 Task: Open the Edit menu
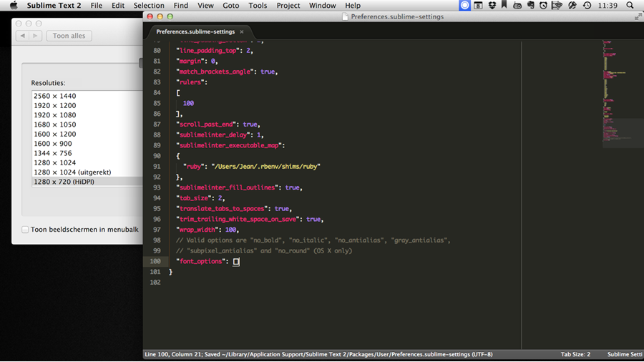pyautogui.click(x=118, y=5)
